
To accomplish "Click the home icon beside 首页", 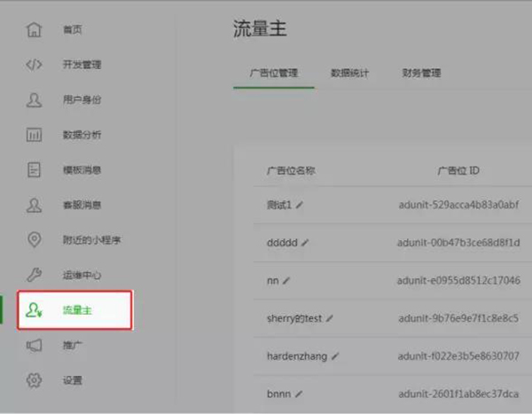I will tap(35, 29).
